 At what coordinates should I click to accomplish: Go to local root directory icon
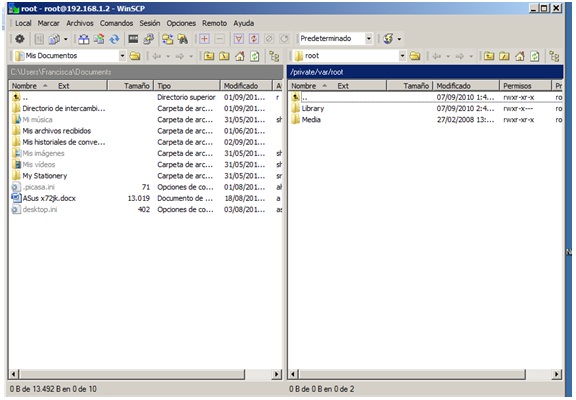pos(224,56)
